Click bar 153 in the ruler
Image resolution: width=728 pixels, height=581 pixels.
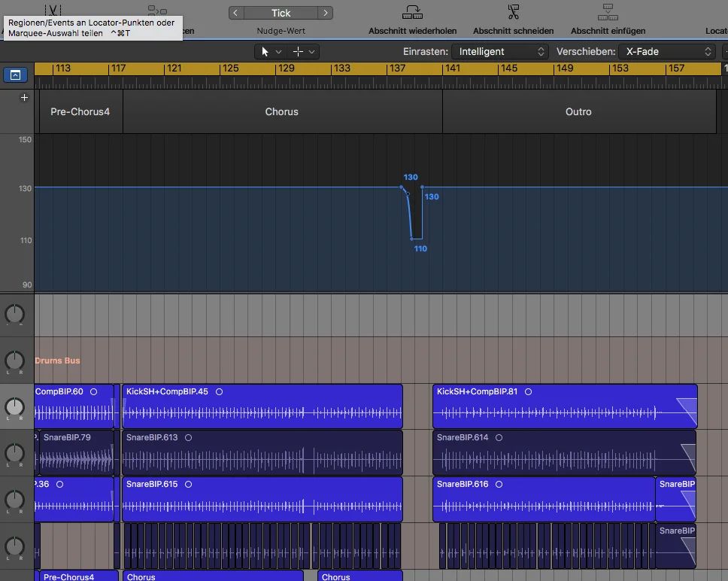[x=620, y=68]
